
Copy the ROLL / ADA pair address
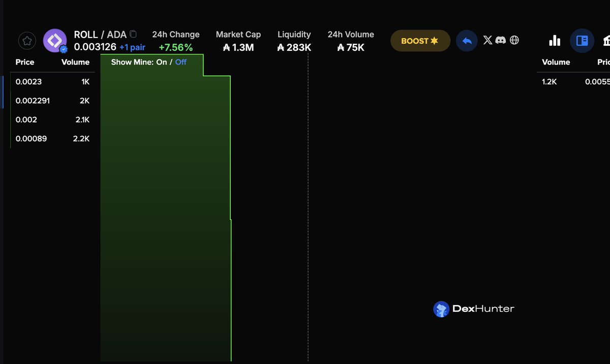pyautogui.click(x=133, y=35)
